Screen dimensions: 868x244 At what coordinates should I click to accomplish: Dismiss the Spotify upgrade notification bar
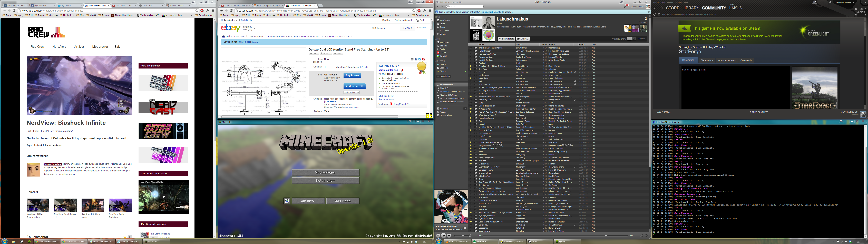click(x=648, y=12)
